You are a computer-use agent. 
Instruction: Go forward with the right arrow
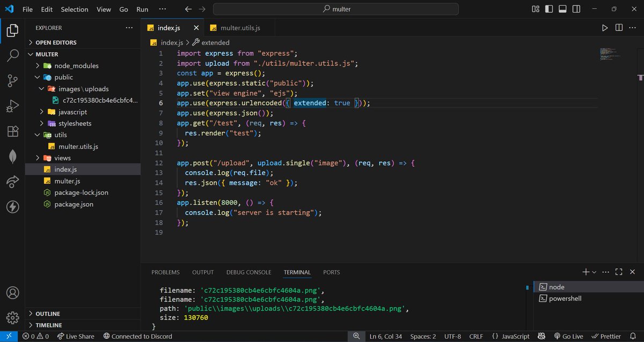(202, 9)
